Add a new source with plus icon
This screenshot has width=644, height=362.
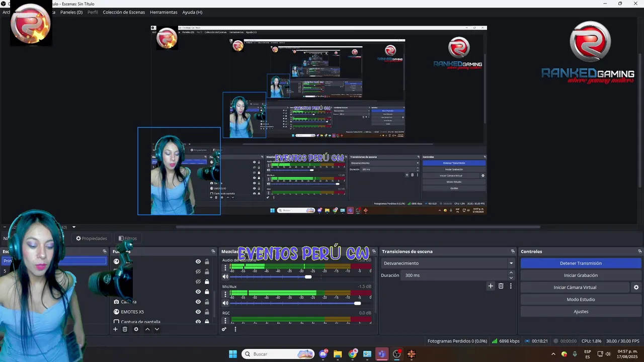pos(115,329)
